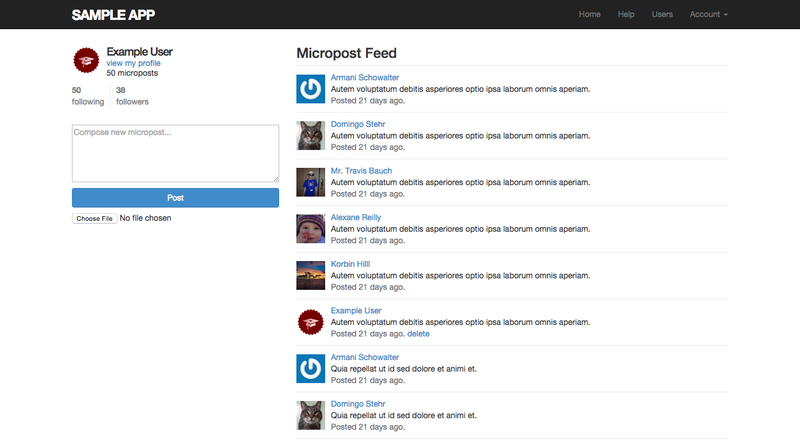Open Alexane Reilly profile link
This screenshot has height=441, width=800.
pyautogui.click(x=356, y=217)
